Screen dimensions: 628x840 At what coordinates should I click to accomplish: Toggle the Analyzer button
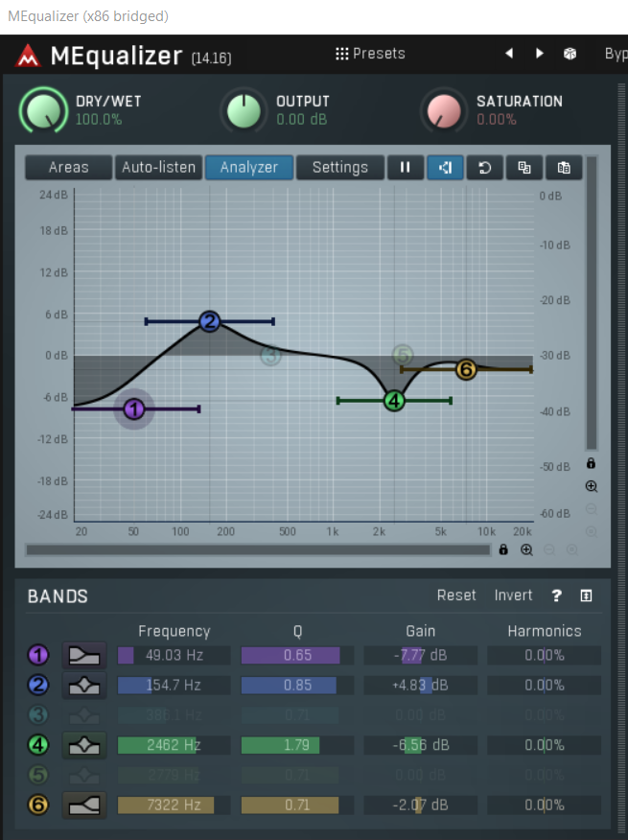249,167
